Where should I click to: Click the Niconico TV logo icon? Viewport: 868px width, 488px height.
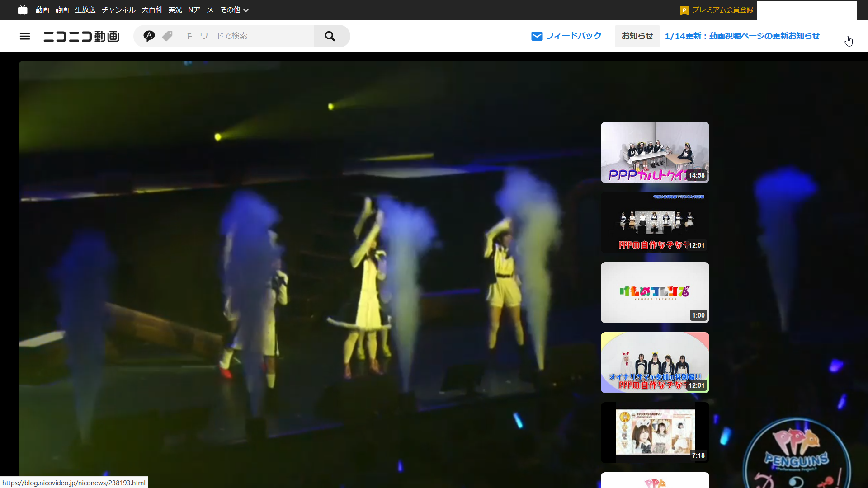click(x=23, y=10)
